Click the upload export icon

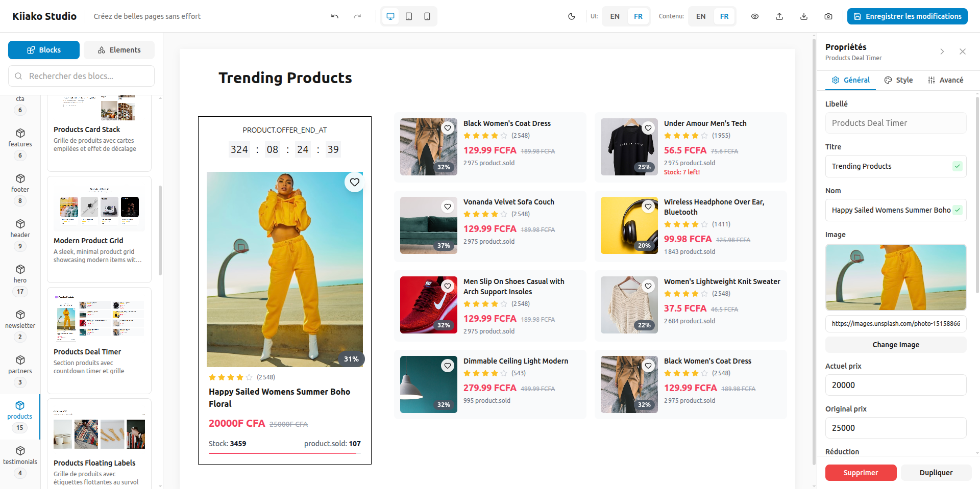(779, 16)
